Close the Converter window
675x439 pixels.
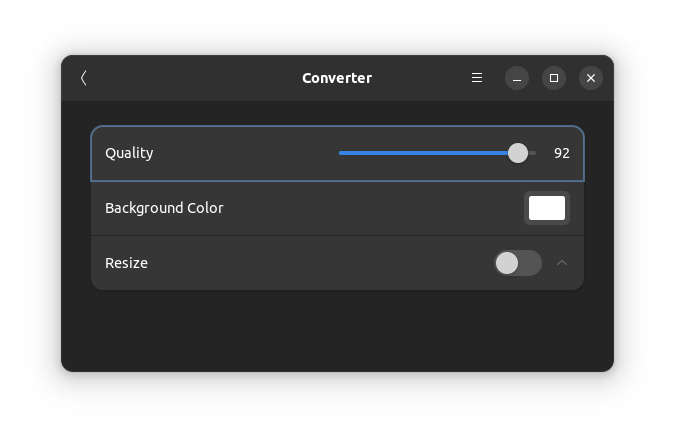pyautogui.click(x=591, y=78)
